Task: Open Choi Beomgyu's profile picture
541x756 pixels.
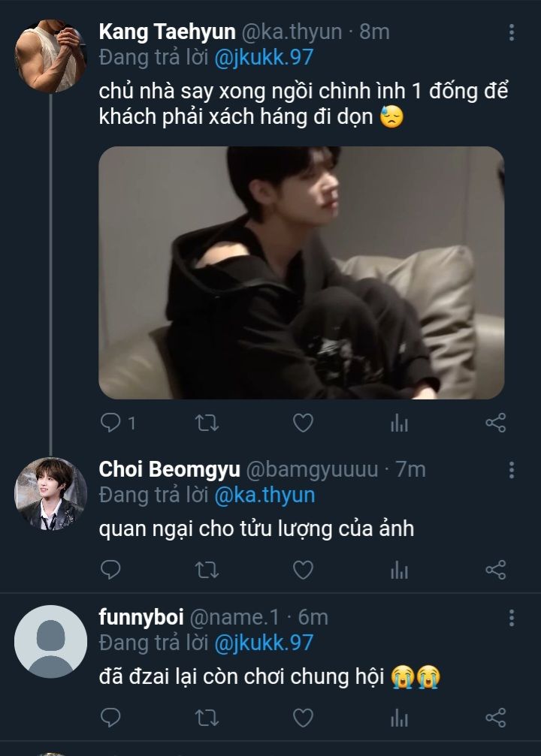Action: coord(50,493)
